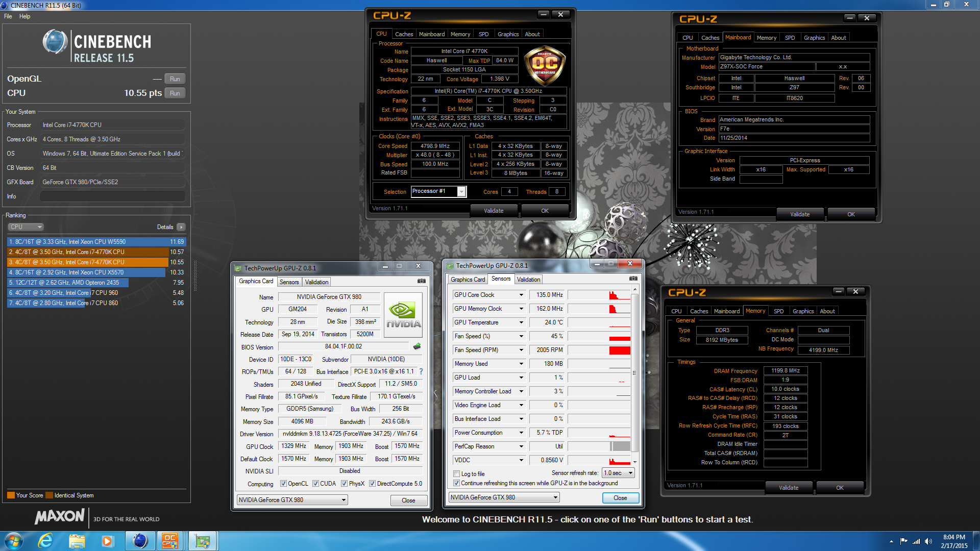Open the GPU selector dropdown in GPU-Z Sensors window
980x551 pixels.
[504, 497]
